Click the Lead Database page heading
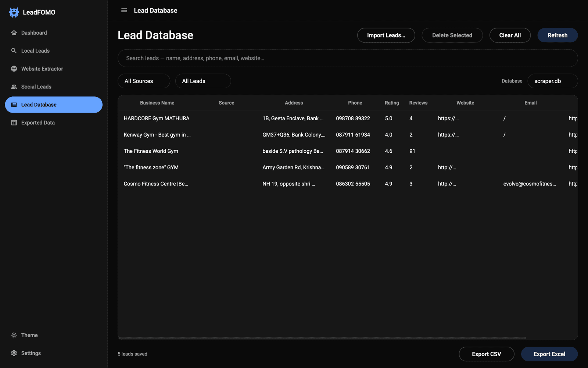Image resolution: width=588 pixels, height=368 pixels. point(155,35)
